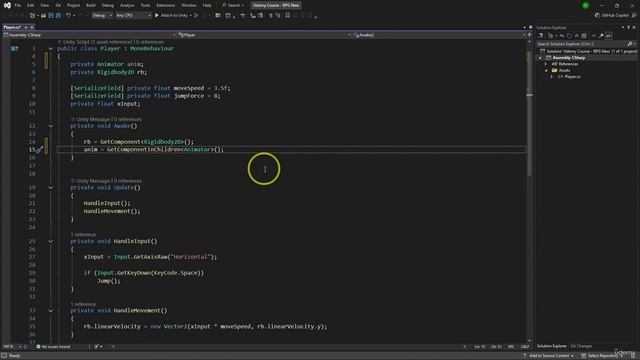
Task: Click the Save toolbar icon
Action: tap(51, 16)
